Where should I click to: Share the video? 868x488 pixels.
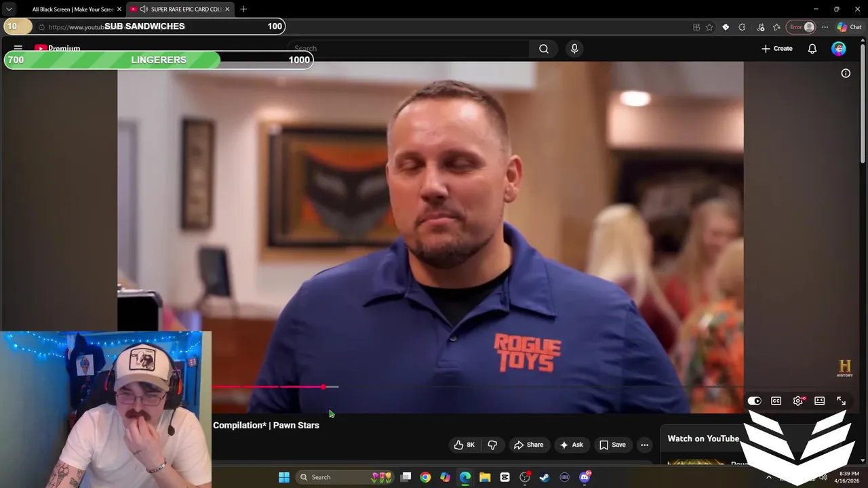pyautogui.click(x=529, y=445)
